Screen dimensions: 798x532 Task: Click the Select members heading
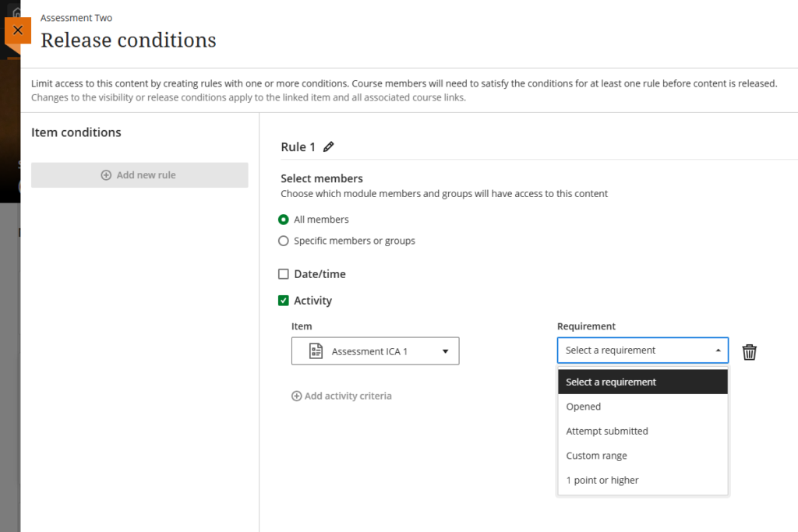(x=322, y=178)
